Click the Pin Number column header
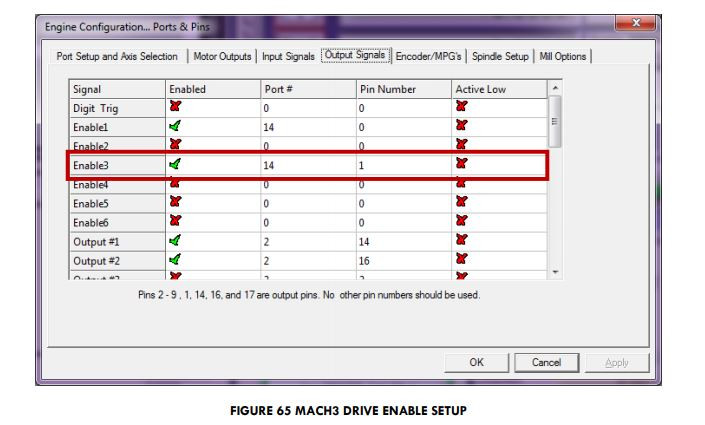 tap(404, 89)
